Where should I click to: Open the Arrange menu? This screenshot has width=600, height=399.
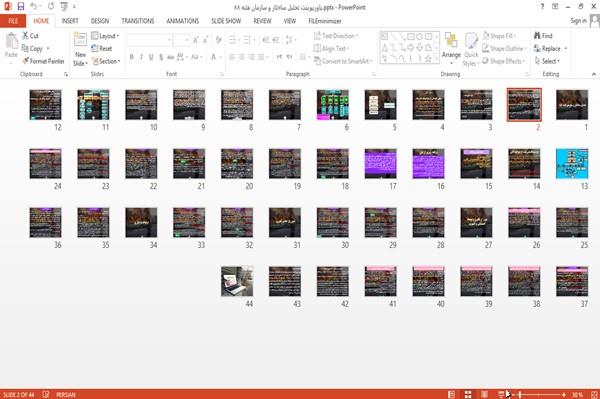click(451, 48)
